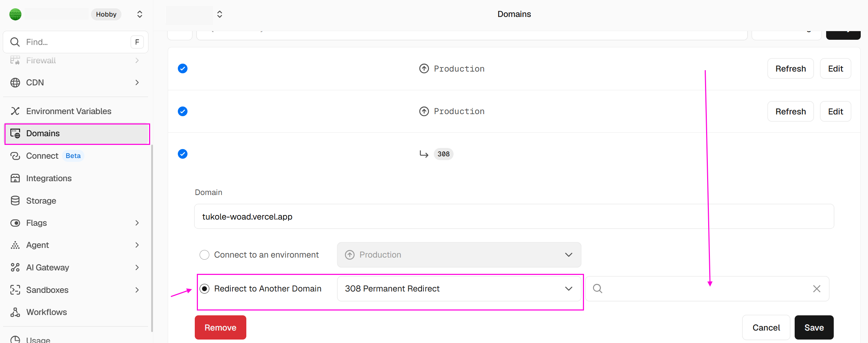Click the Storage database icon
Viewport: 868px width, 343px height.
(15, 201)
